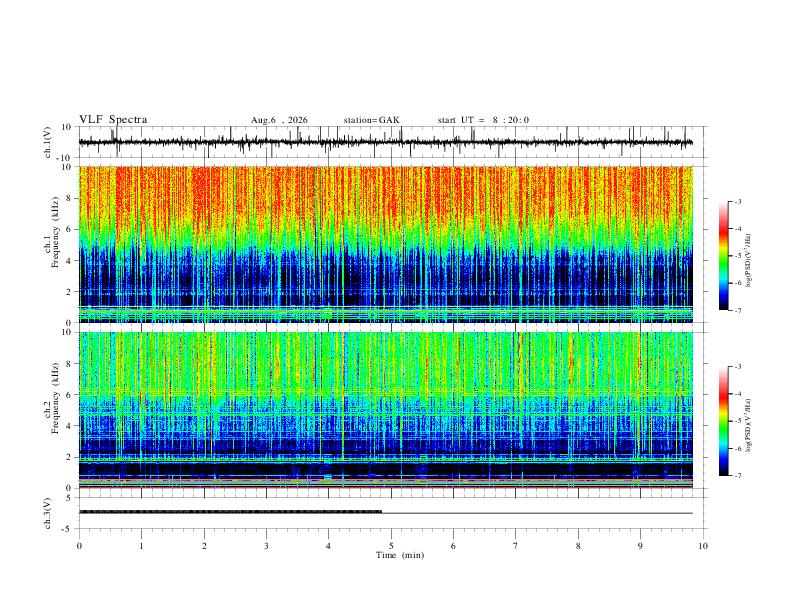792x612 pixels.
Task: Click inside the ch.1 spectrogram panel
Action: 385,244
